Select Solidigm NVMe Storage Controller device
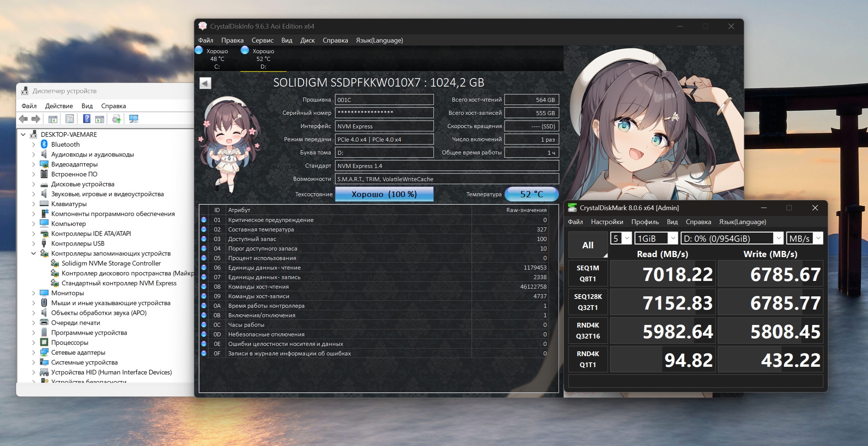This screenshot has width=868, height=446. pyautogui.click(x=111, y=263)
